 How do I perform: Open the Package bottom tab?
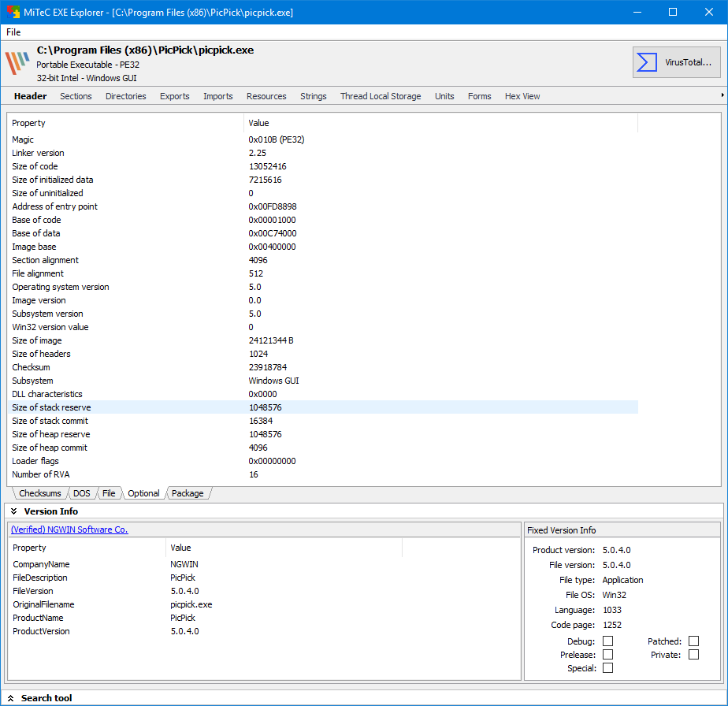click(x=188, y=493)
